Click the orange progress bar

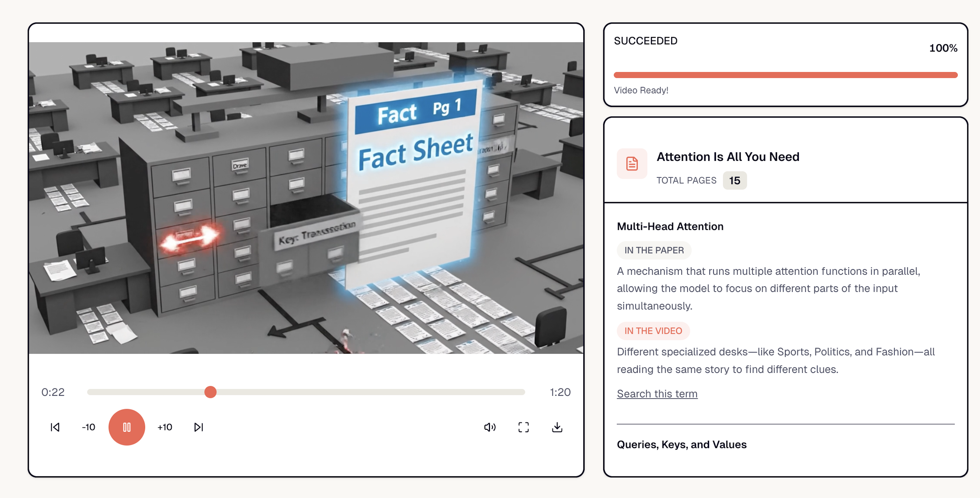click(785, 75)
